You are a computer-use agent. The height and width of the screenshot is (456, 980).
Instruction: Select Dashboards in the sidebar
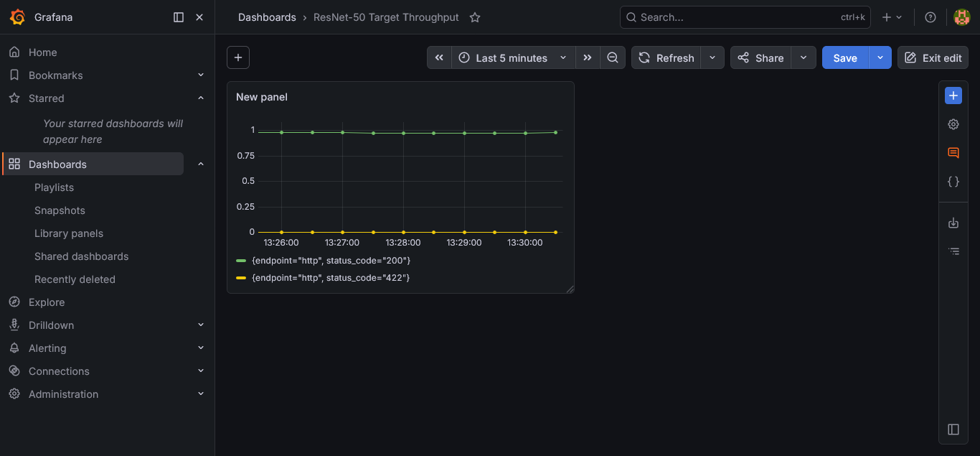pos(93,164)
